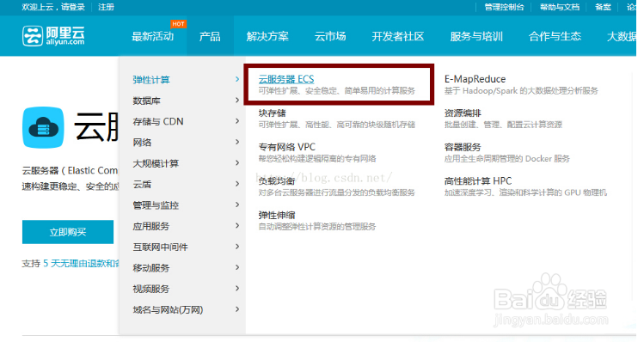Click the 容器服务 product link
Image resolution: width=644 pixels, height=342 pixels.
tap(463, 147)
